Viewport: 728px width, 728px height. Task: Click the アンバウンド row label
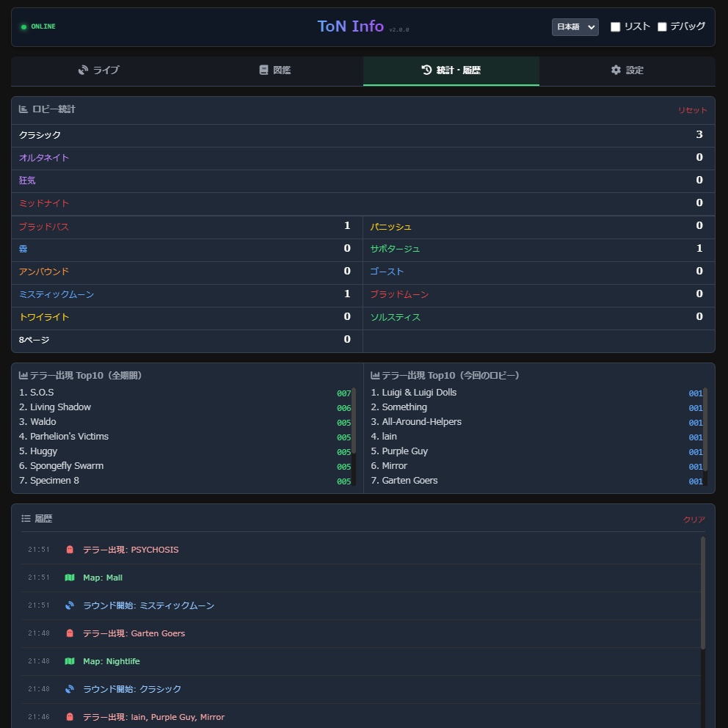pyautogui.click(x=44, y=272)
